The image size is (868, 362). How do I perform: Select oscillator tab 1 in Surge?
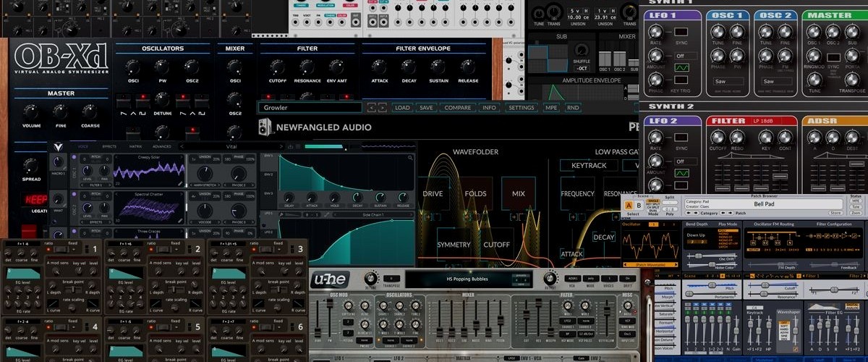pos(654,224)
